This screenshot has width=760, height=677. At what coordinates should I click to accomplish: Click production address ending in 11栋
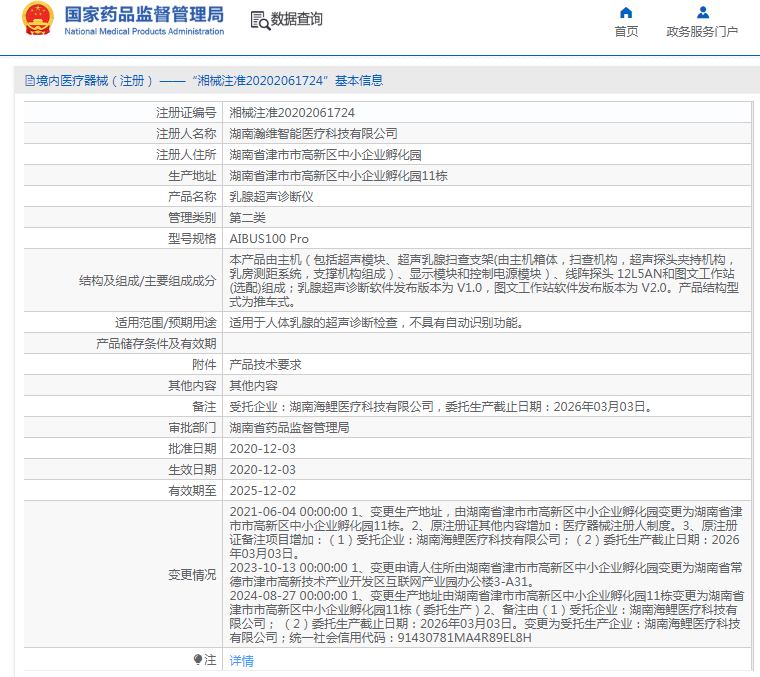(x=338, y=176)
